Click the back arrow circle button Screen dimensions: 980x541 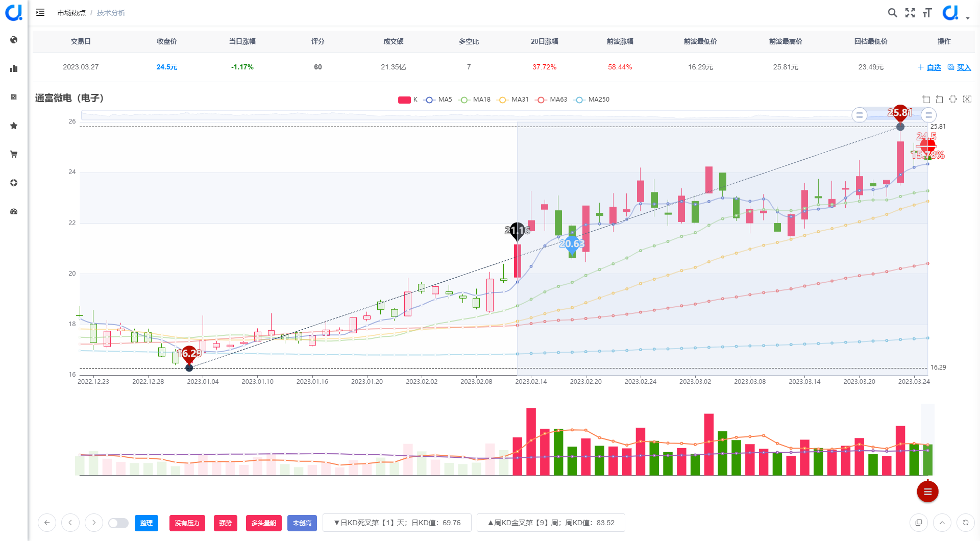click(x=47, y=523)
